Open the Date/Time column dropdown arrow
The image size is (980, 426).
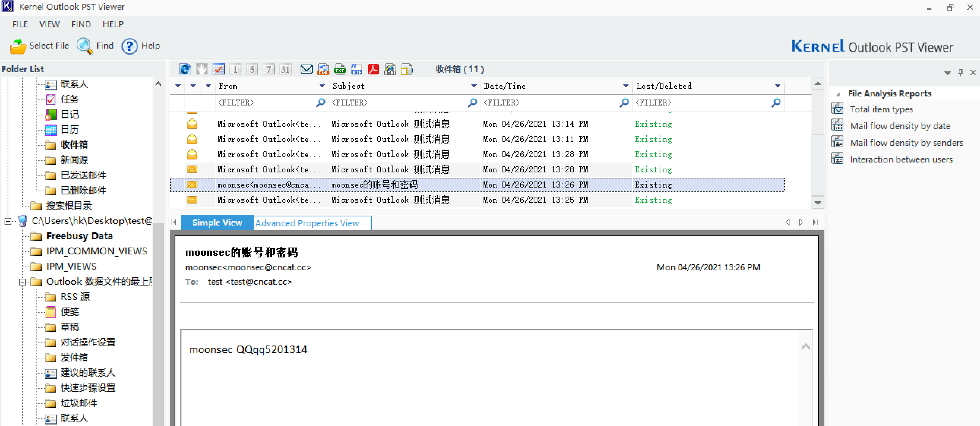pyautogui.click(x=625, y=86)
